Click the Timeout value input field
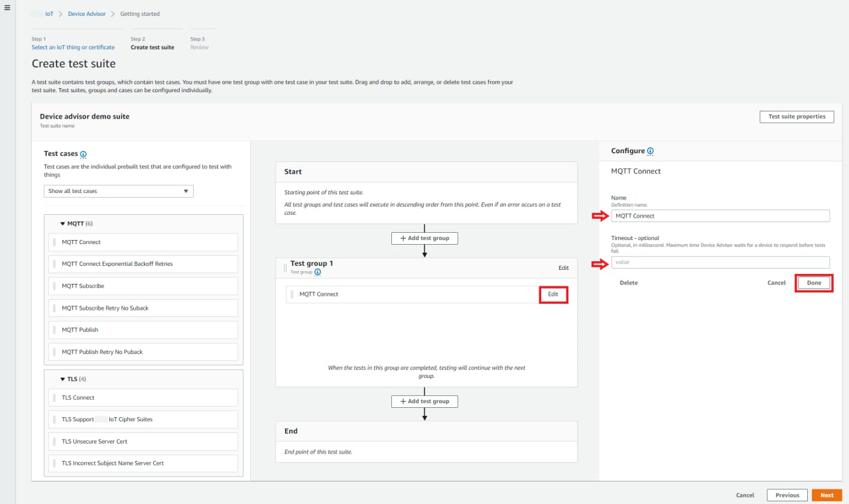Screen dimensions: 849x504 tap(720, 263)
